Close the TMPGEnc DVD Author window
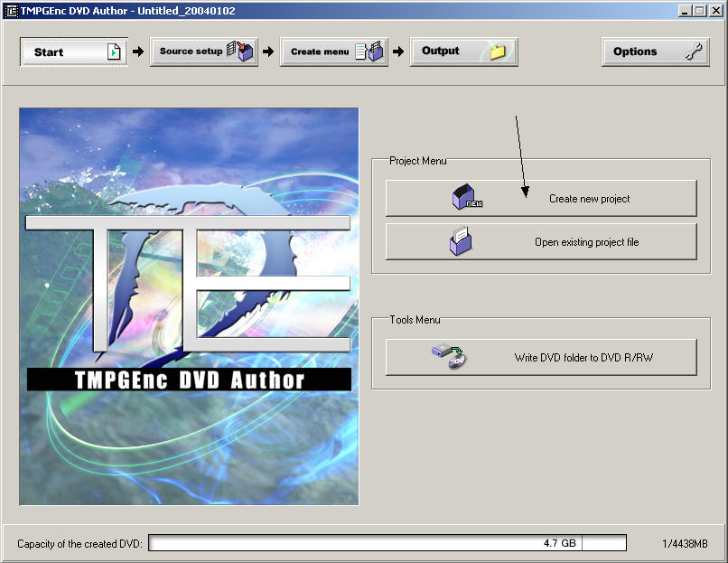728x563 pixels. point(716,11)
